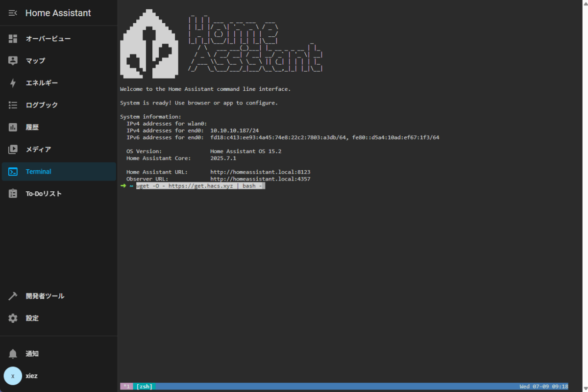Click the Core version 2025.7.1 text
Screen dimensions: 588x392
(x=223, y=158)
